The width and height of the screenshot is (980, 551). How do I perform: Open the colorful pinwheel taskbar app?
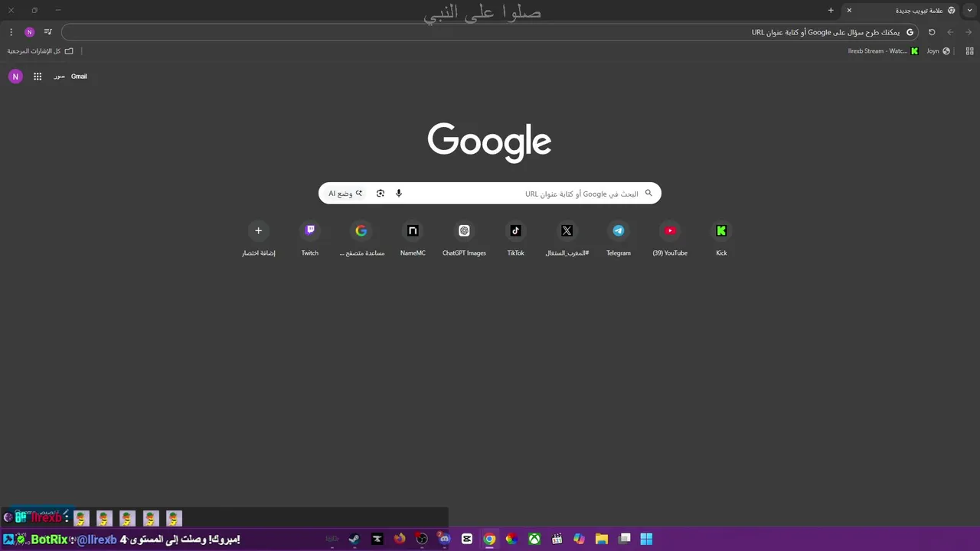point(511,539)
